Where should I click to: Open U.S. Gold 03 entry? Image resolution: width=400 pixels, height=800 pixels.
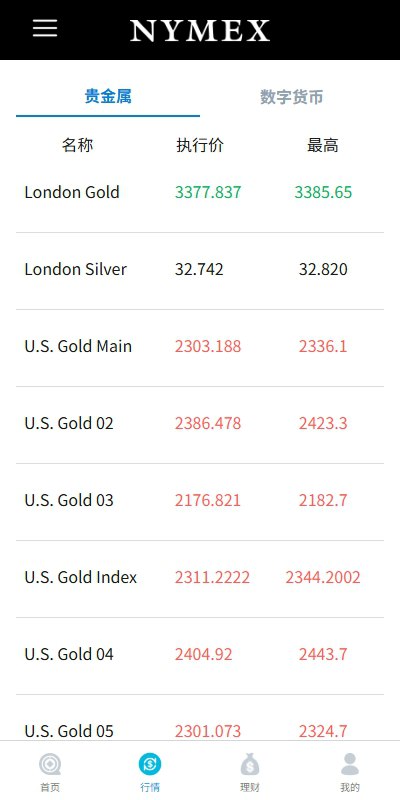coord(200,502)
